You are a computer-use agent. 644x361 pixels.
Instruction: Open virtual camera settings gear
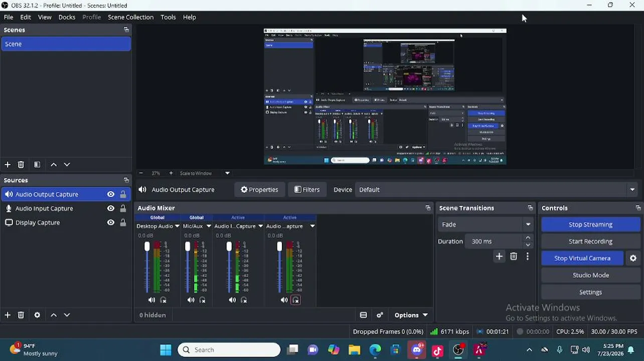coord(633,258)
